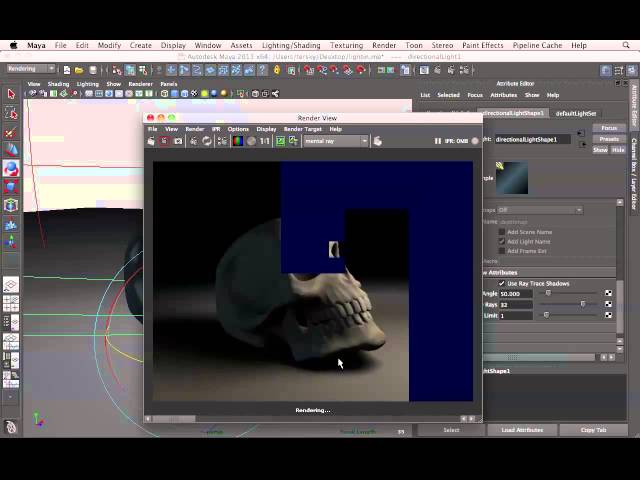Click Keep Image green icon in Render View
The width and height of the screenshot is (640, 480).
(x=280, y=141)
